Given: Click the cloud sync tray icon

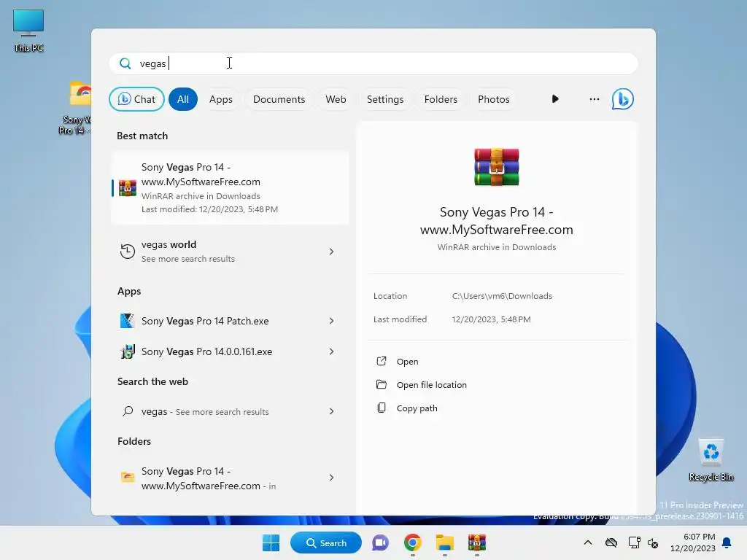Looking at the screenshot, I should [x=611, y=542].
